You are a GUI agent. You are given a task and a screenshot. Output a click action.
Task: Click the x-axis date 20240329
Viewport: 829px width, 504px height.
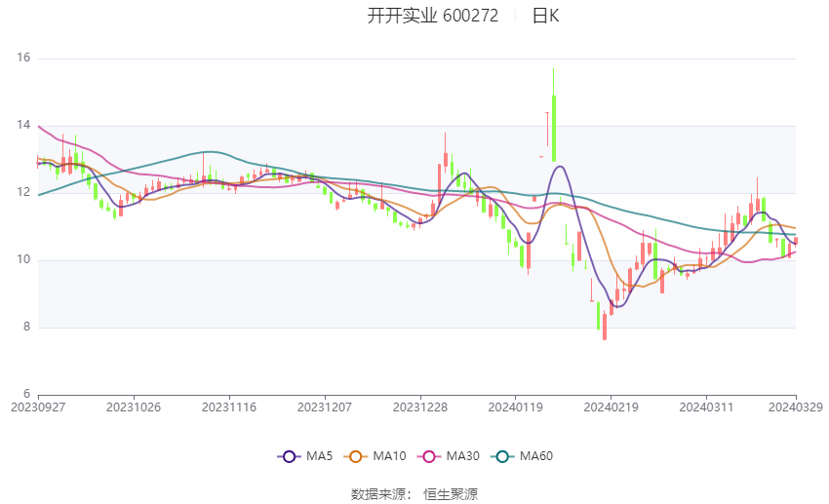click(x=796, y=407)
